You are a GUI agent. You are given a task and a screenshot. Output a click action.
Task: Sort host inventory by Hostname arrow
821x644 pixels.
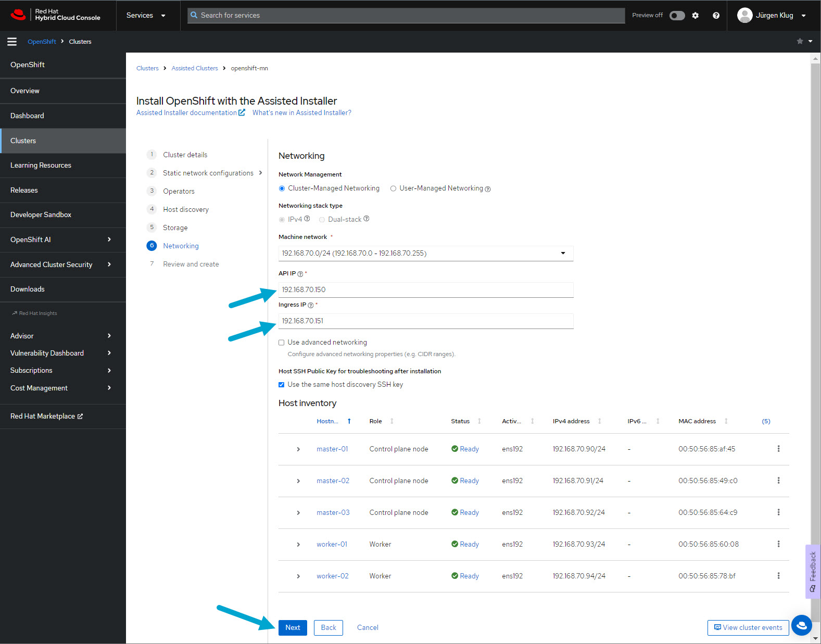point(349,421)
